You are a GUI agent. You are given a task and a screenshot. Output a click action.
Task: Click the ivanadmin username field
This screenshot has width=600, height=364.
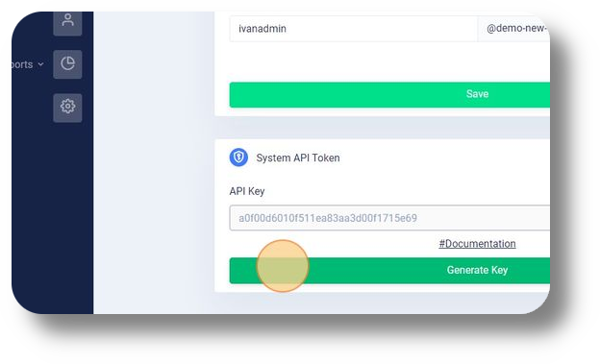[353, 29]
